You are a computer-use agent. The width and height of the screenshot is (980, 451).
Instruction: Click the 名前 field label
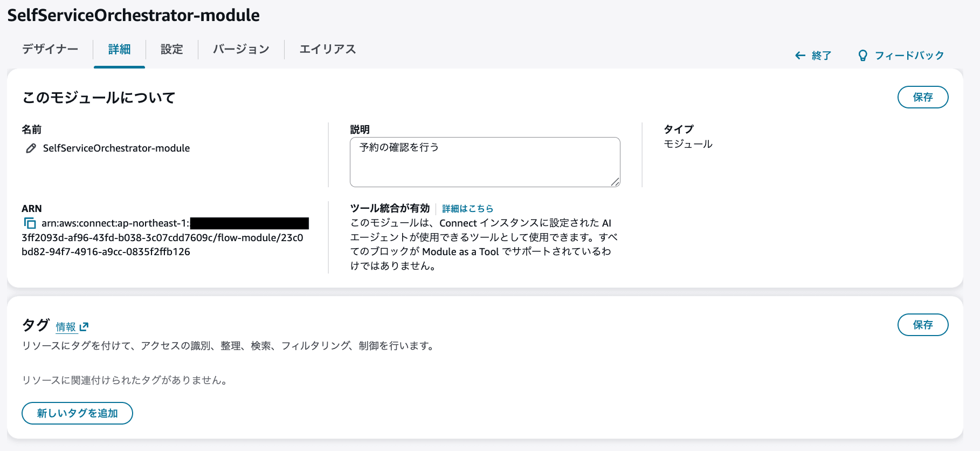point(31,129)
